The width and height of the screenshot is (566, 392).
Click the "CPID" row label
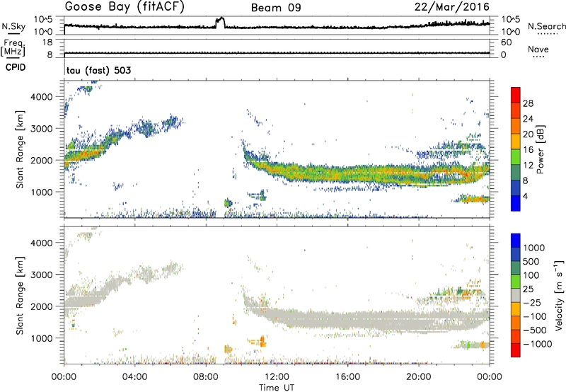16,67
